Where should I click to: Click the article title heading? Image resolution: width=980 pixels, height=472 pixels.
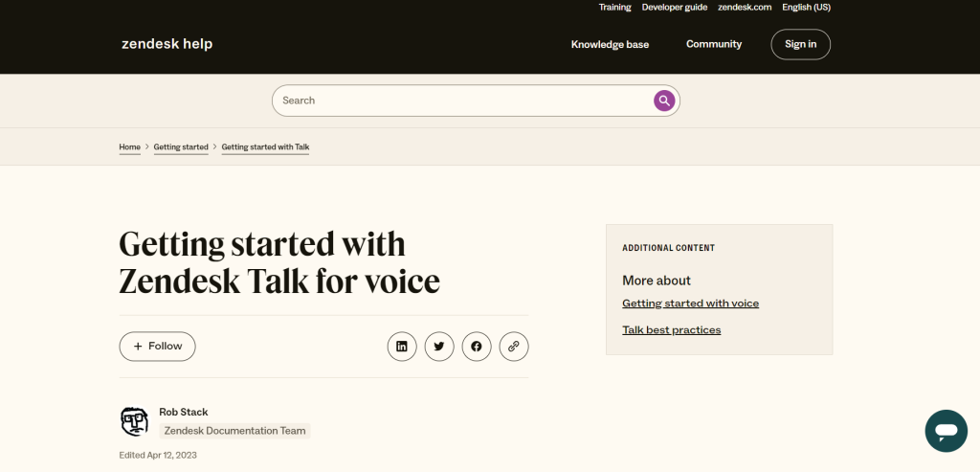click(279, 262)
